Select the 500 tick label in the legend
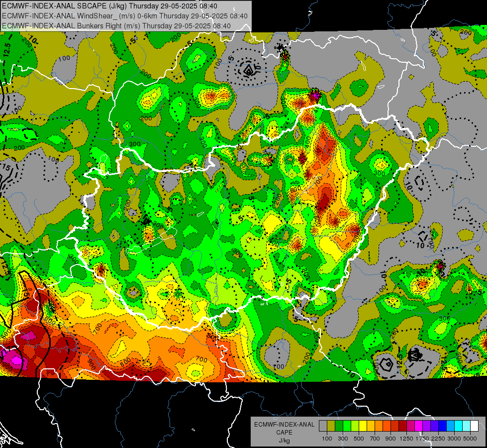The image size is (487, 448). (359, 439)
